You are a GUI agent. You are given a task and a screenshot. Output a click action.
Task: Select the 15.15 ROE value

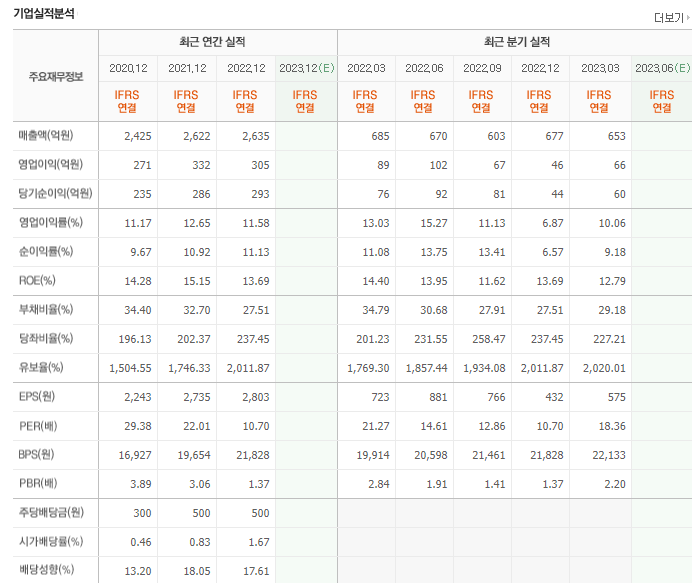(x=197, y=281)
